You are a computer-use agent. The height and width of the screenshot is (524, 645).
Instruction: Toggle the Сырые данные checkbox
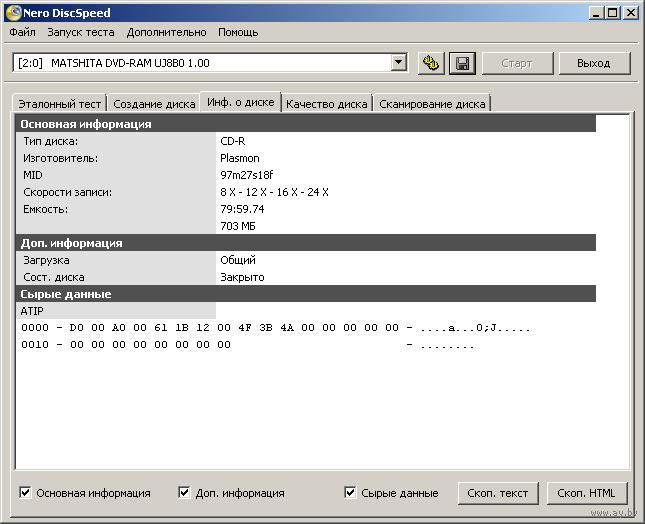[350, 492]
